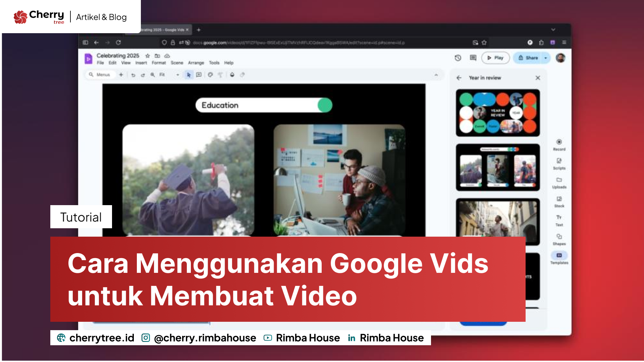Bookmark the page with star icon
Viewport: 644px width, 362px height.
click(484, 43)
